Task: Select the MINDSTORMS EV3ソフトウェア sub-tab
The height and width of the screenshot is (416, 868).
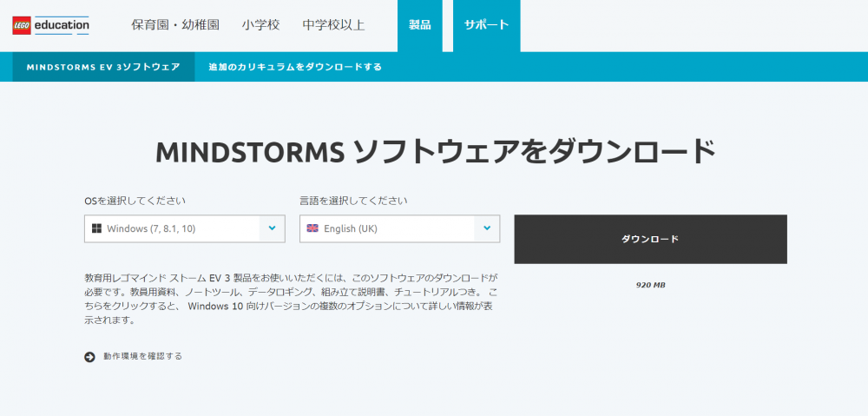Action: click(x=103, y=67)
